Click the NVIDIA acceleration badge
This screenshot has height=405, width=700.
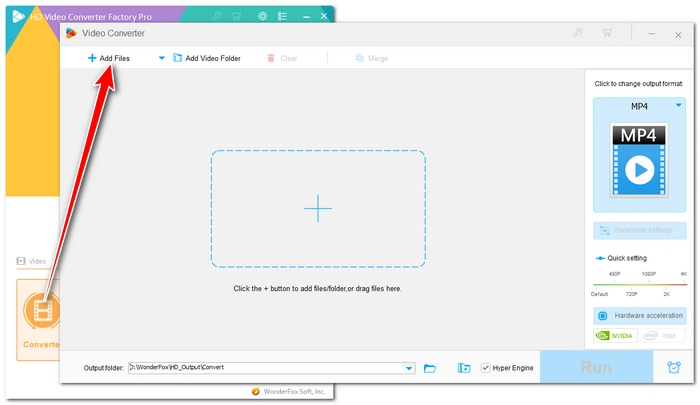(x=615, y=335)
